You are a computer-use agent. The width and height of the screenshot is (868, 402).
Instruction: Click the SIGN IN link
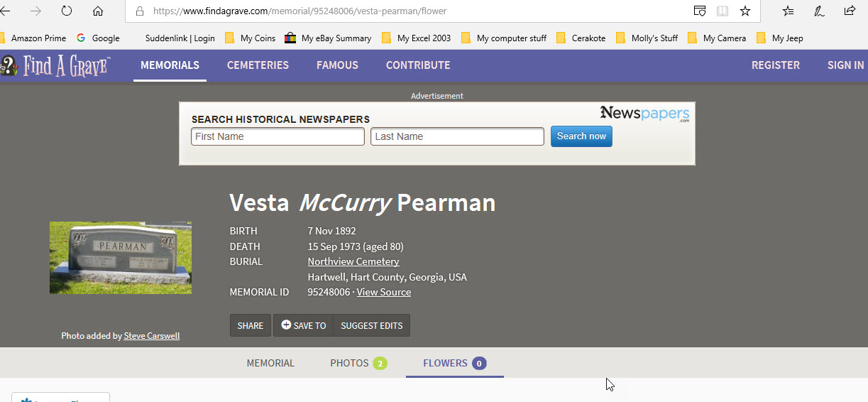(845, 65)
